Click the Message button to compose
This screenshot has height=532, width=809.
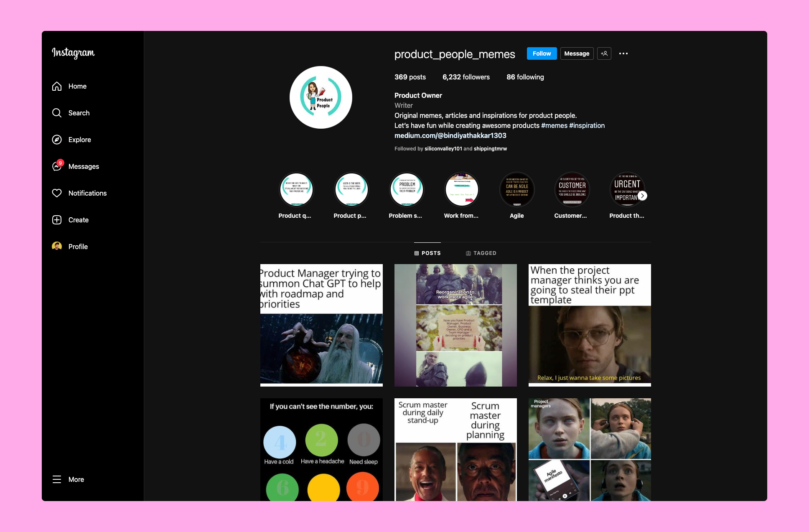coord(576,53)
